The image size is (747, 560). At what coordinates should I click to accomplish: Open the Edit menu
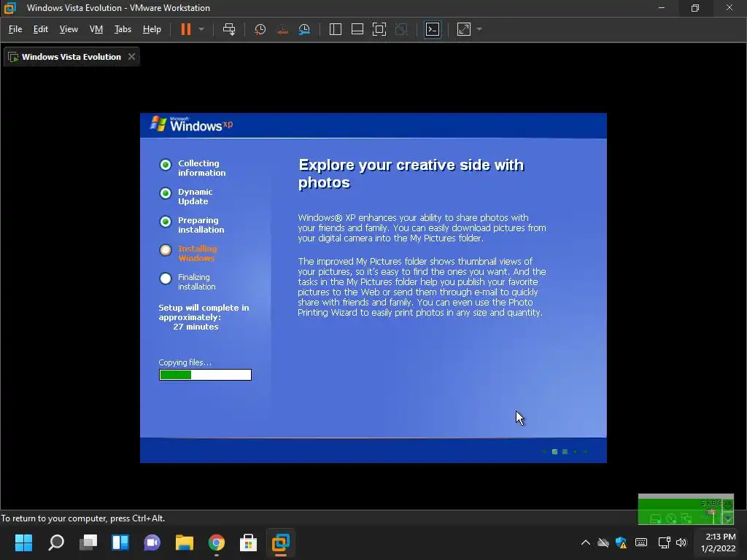pos(41,29)
